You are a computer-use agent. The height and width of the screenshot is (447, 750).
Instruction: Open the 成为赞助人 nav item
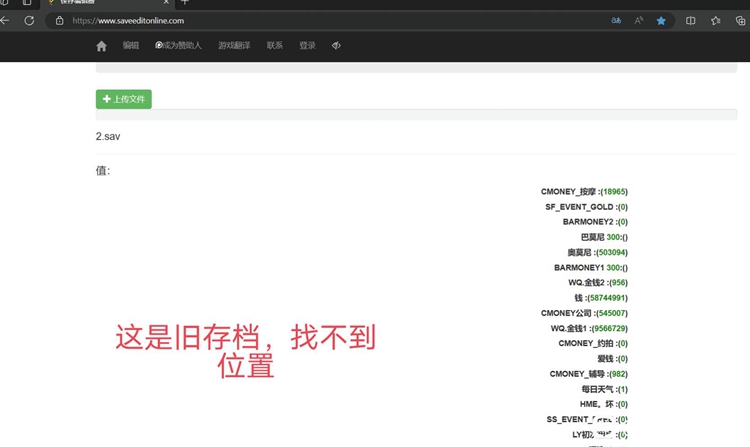point(179,46)
